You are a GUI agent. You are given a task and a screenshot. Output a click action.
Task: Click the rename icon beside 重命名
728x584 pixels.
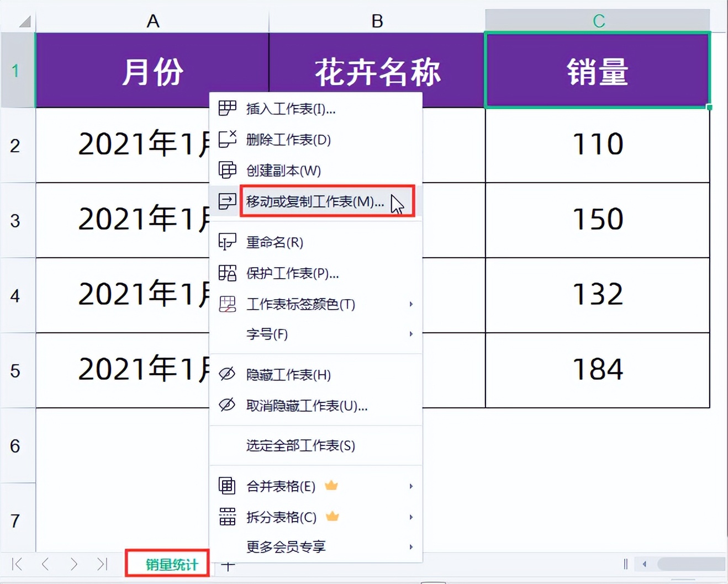[x=227, y=241]
